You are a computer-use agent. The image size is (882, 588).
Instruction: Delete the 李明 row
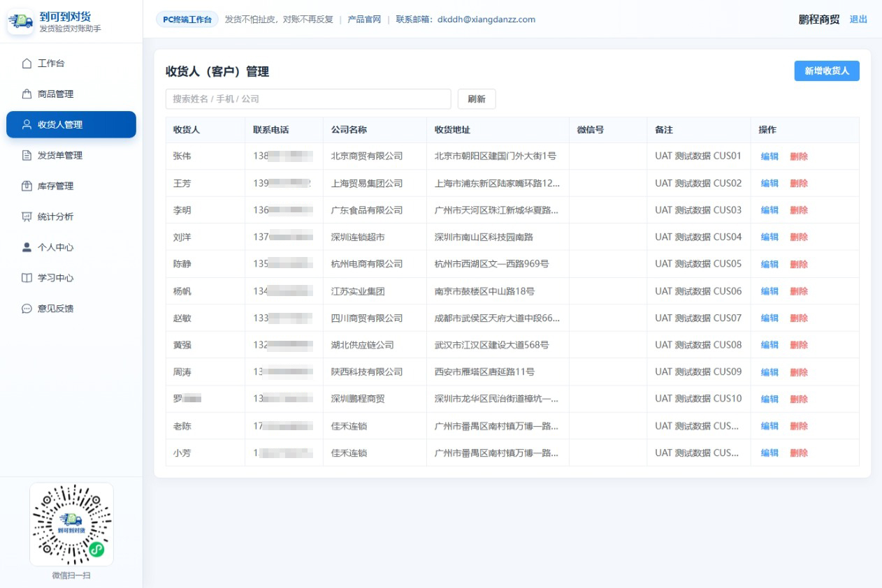coord(799,210)
